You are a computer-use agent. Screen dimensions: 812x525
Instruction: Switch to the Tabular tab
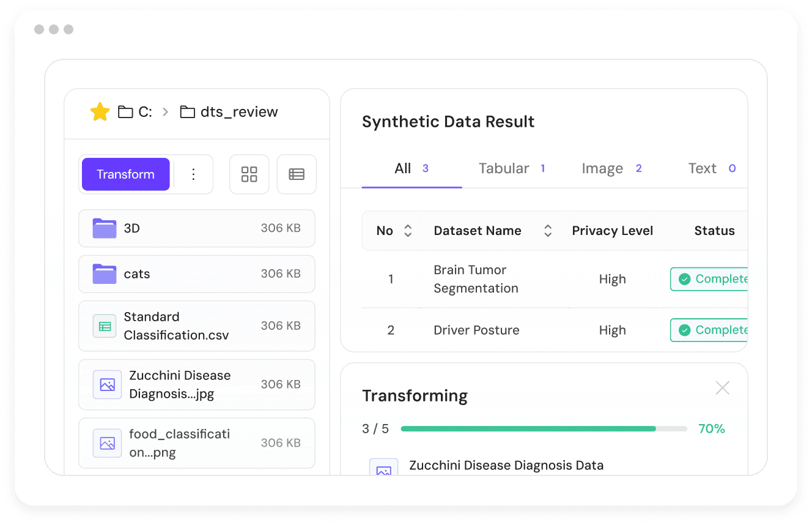(504, 168)
